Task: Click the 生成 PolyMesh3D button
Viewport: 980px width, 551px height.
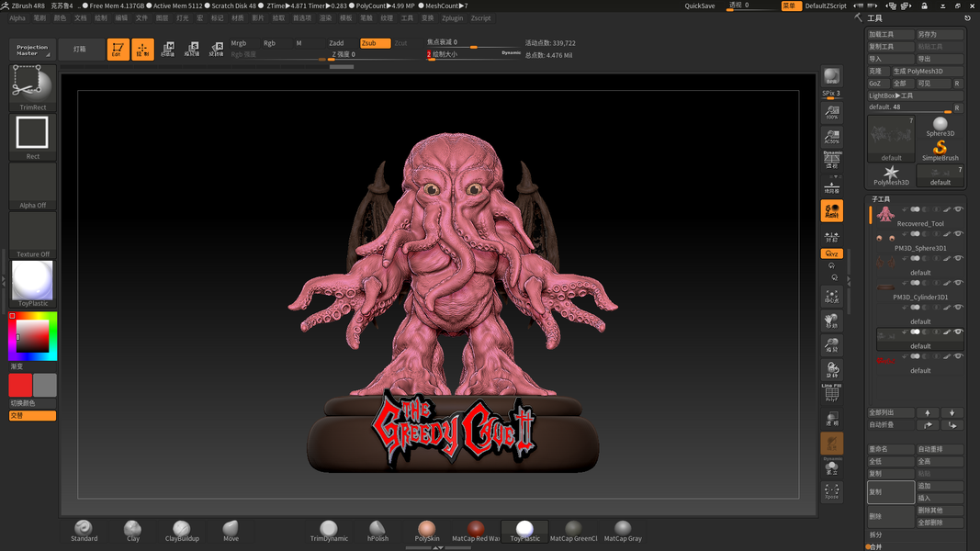Action: [927, 72]
